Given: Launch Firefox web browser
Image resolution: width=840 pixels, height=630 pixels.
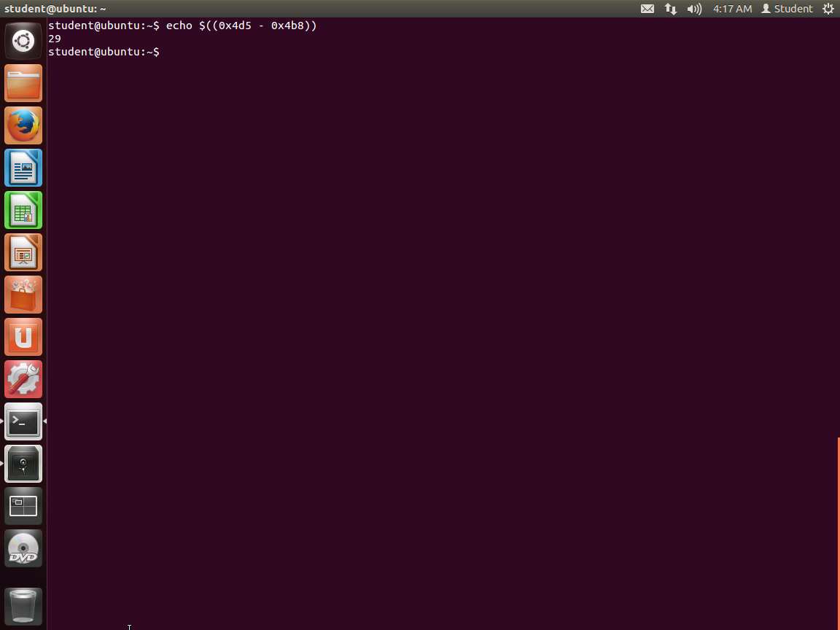Looking at the screenshot, I should pos(23,125).
